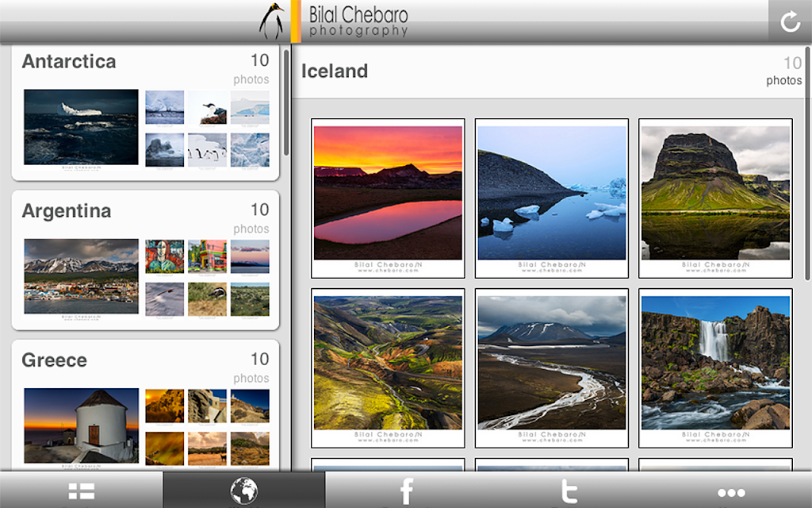View Greece dark blue sky hillside thumbnail
Screen dimensions: 812x508
pyautogui.click(x=250, y=406)
